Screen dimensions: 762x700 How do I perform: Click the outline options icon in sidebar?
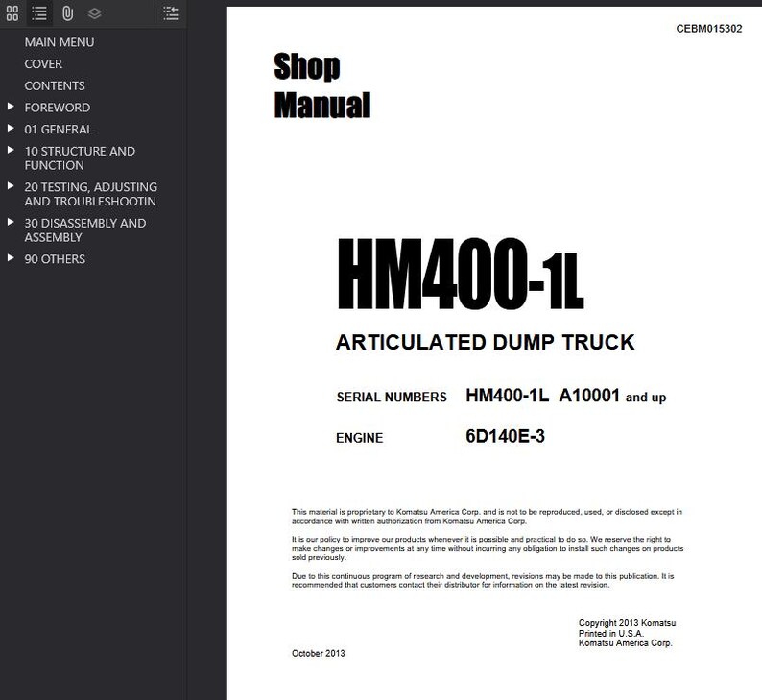pos(171,13)
